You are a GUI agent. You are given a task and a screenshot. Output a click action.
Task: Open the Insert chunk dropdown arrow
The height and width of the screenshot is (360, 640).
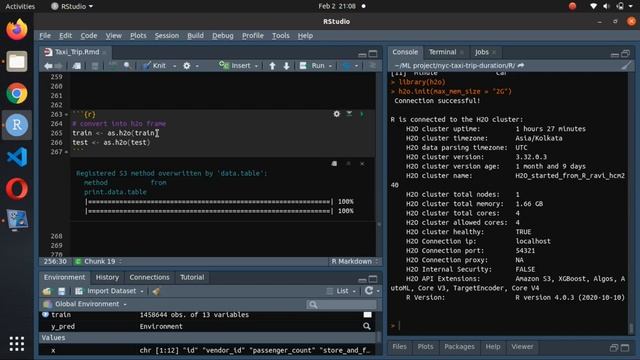point(256,66)
